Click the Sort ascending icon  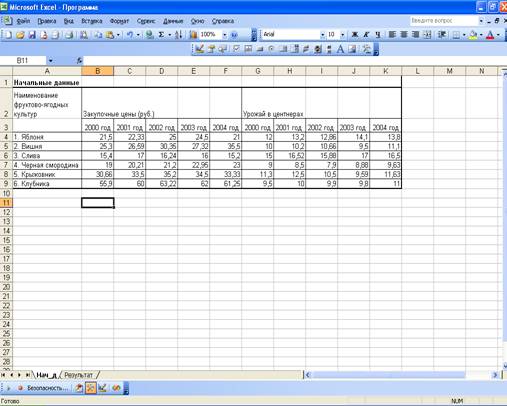pyautogui.click(x=179, y=34)
